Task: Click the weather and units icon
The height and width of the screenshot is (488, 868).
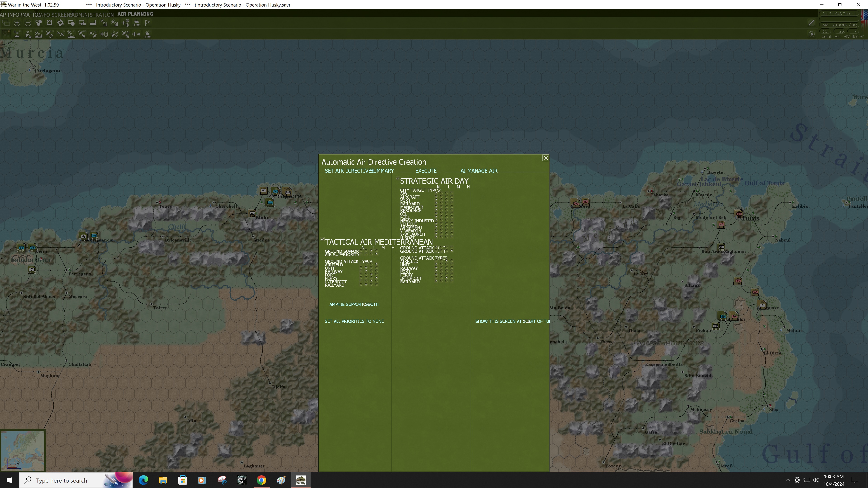Action: click(x=137, y=23)
